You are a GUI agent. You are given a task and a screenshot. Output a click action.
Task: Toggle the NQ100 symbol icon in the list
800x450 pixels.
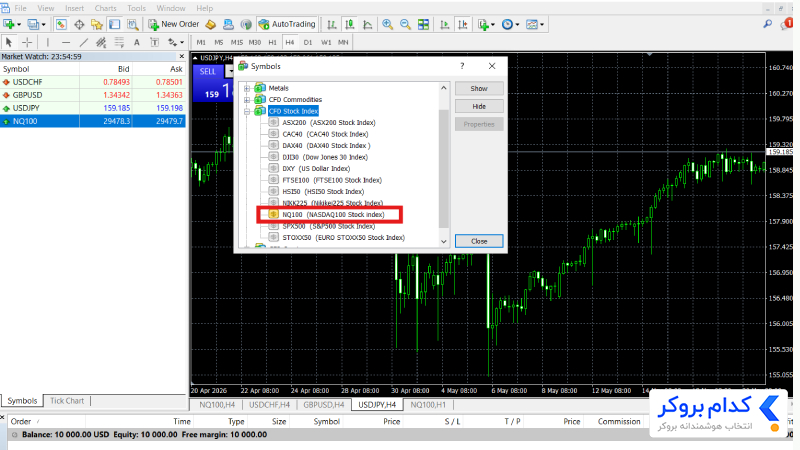[273, 214]
